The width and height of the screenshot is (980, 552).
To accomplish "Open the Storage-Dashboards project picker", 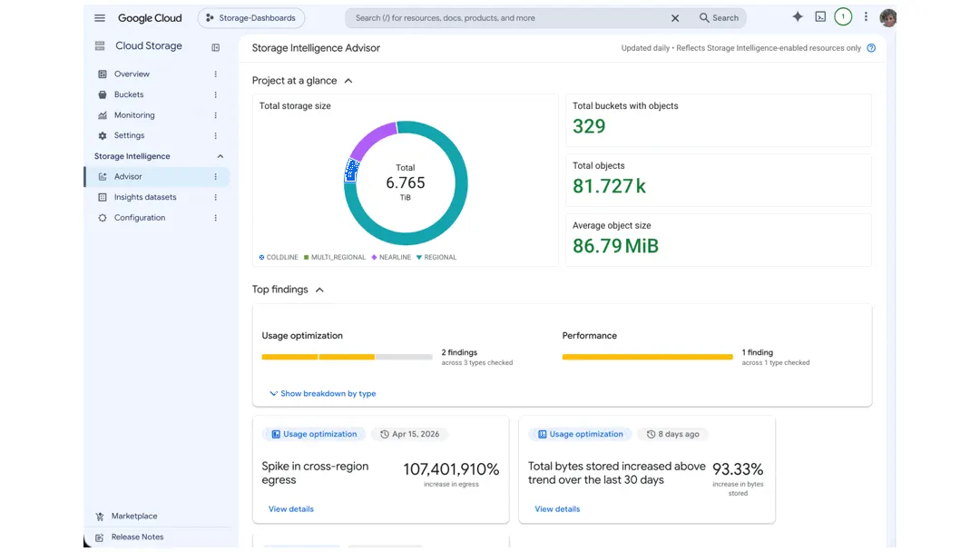I will point(251,18).
